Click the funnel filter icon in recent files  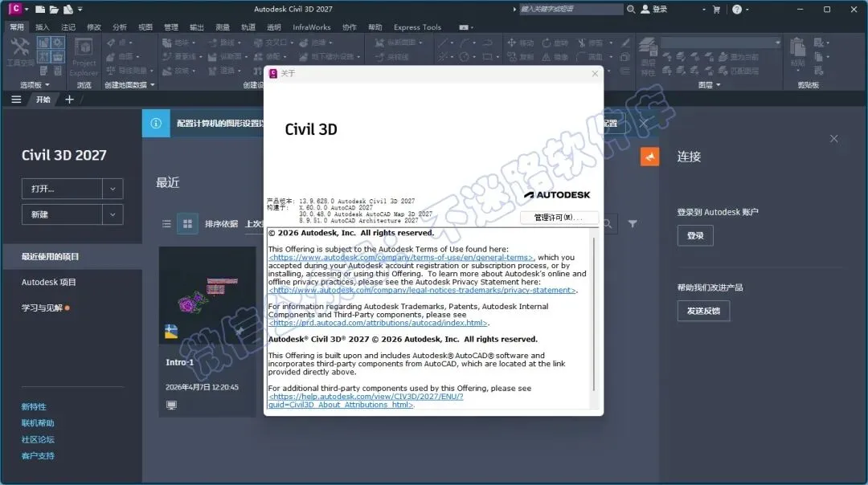click(633, 223)
